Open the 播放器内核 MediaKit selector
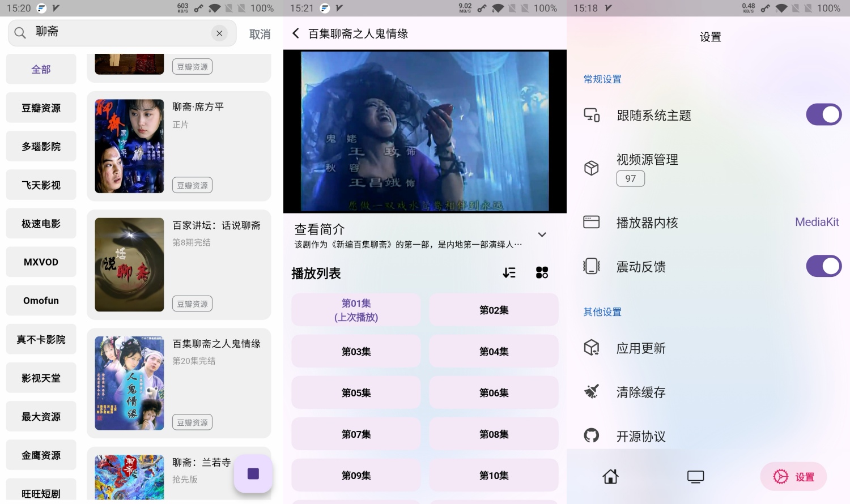Screen dimensions: 850x504 816,222
